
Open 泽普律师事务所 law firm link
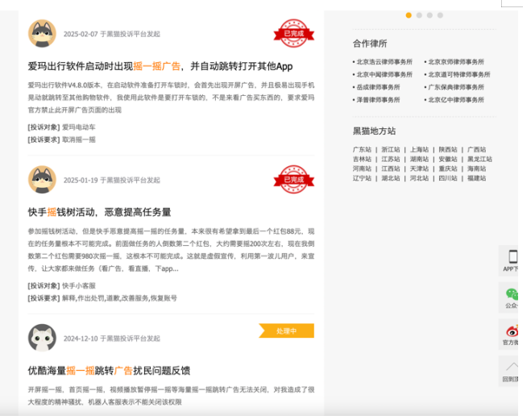pyautogui.click(x=378, y=100)
